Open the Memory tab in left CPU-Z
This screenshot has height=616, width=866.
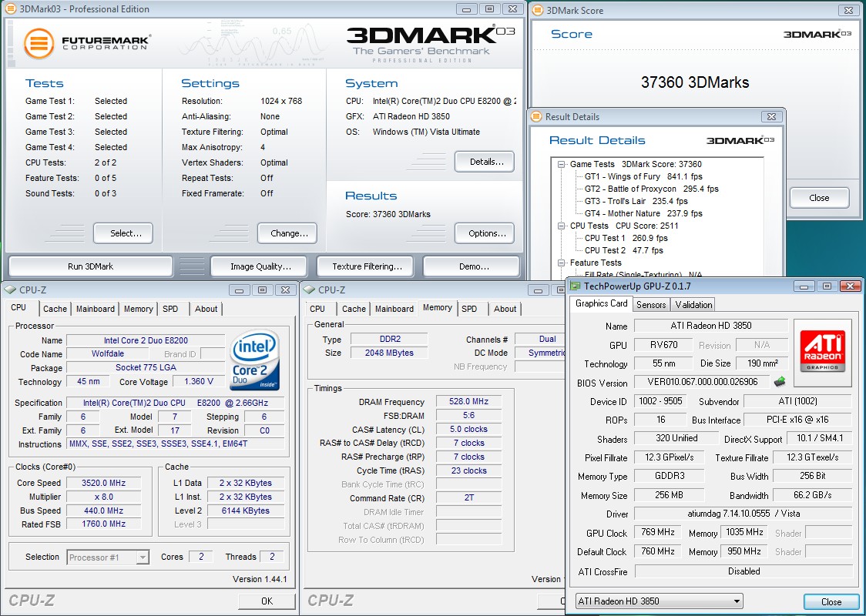point(138,309)
